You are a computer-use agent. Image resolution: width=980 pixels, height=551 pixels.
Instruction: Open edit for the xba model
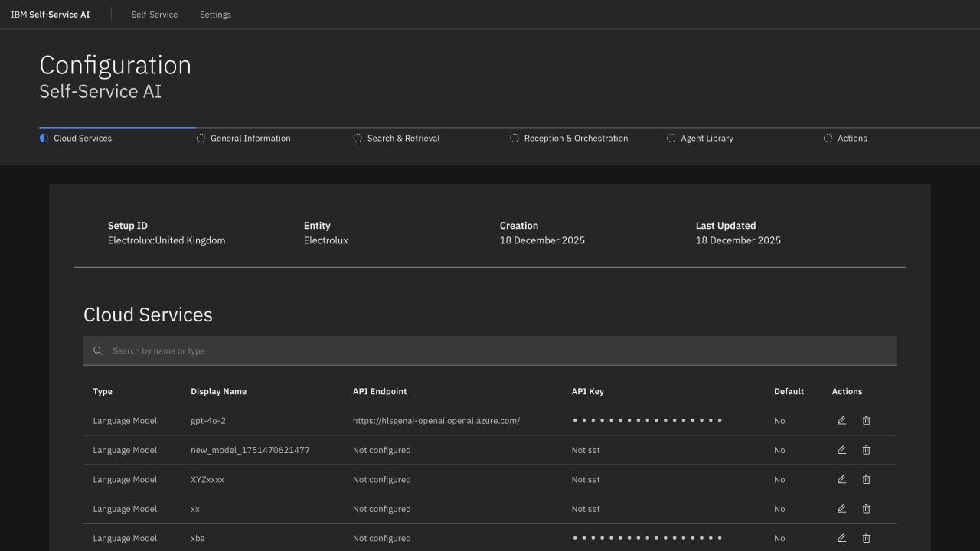[841, 538]
